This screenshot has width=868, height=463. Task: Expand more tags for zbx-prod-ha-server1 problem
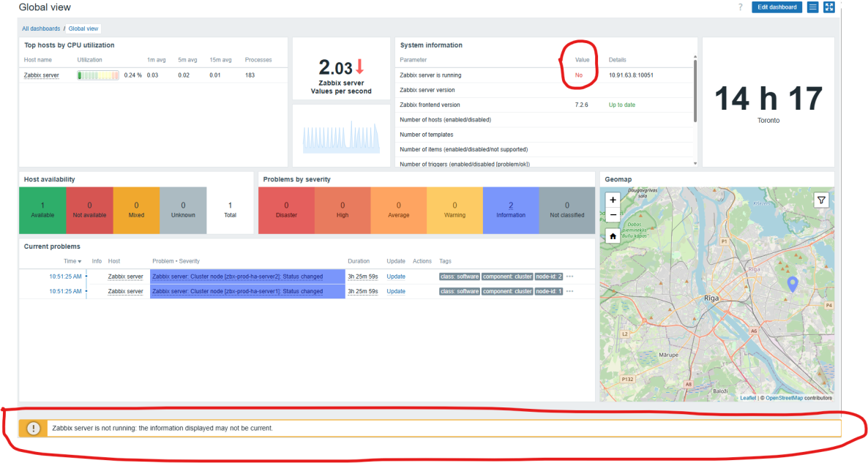[x=569, y=291]
